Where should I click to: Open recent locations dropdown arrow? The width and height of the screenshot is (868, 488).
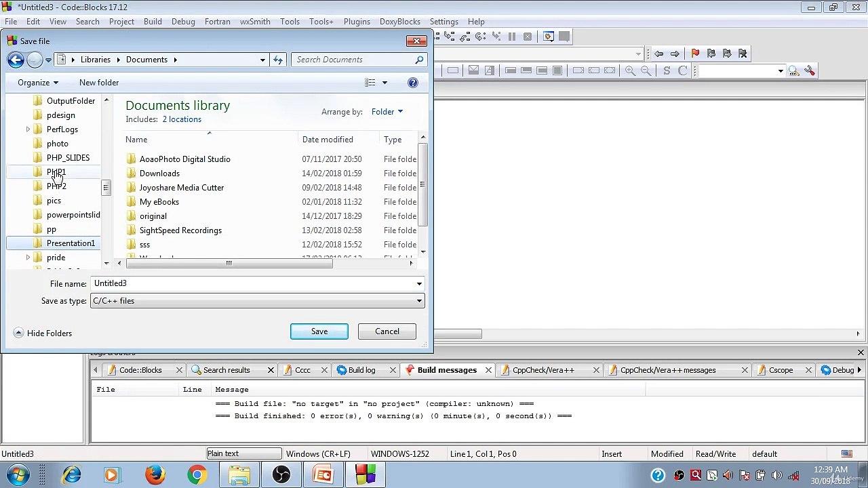(48, 60)
